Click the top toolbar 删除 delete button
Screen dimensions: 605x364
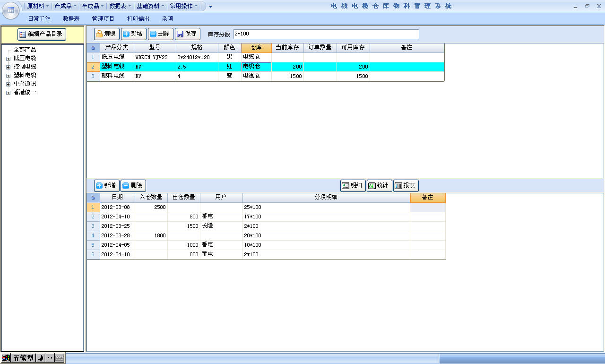(160, 34)
